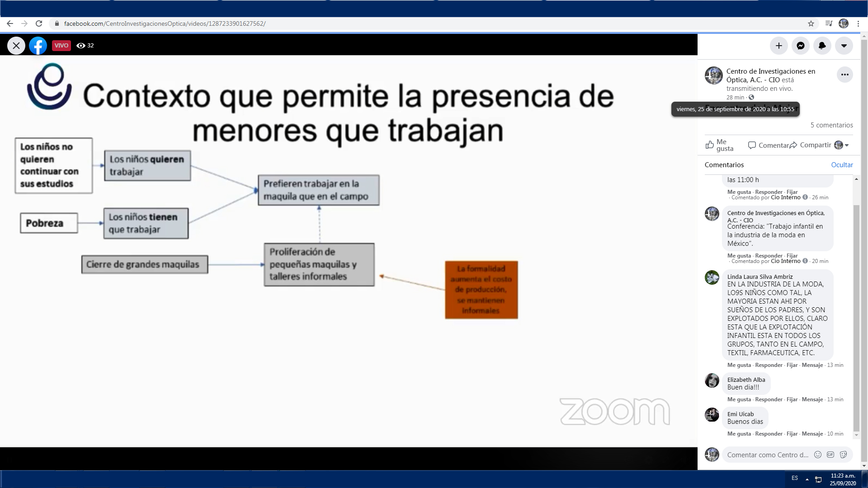Open the post options three-dot menu
868x488 pixels.
pos(844,75)
